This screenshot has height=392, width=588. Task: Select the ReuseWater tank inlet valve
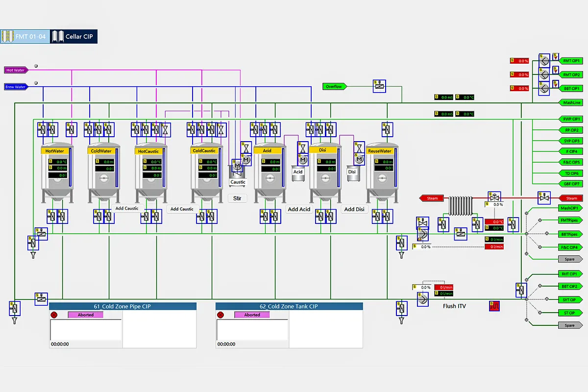click(388, 129)
